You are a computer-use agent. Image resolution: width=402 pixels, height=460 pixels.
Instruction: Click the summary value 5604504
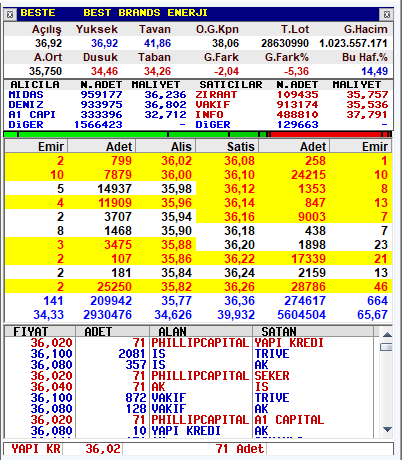(x=302, y=315)
